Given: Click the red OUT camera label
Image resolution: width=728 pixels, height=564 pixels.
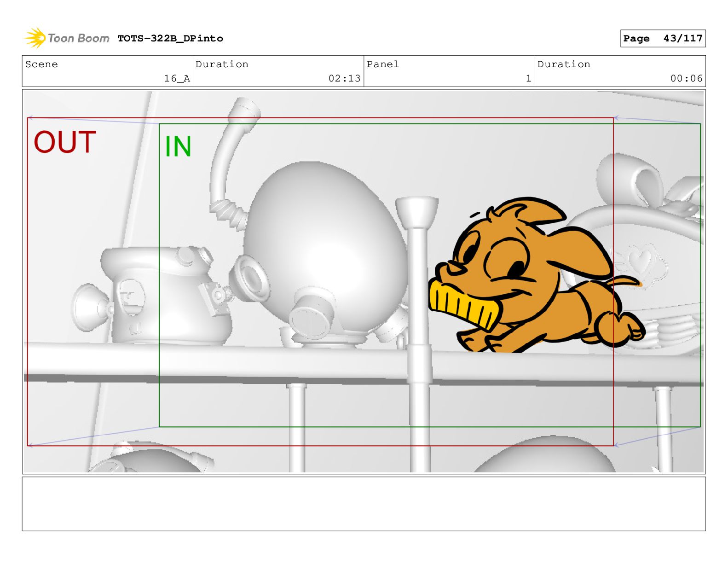Looking at the screenshot, I should [65, 142].
